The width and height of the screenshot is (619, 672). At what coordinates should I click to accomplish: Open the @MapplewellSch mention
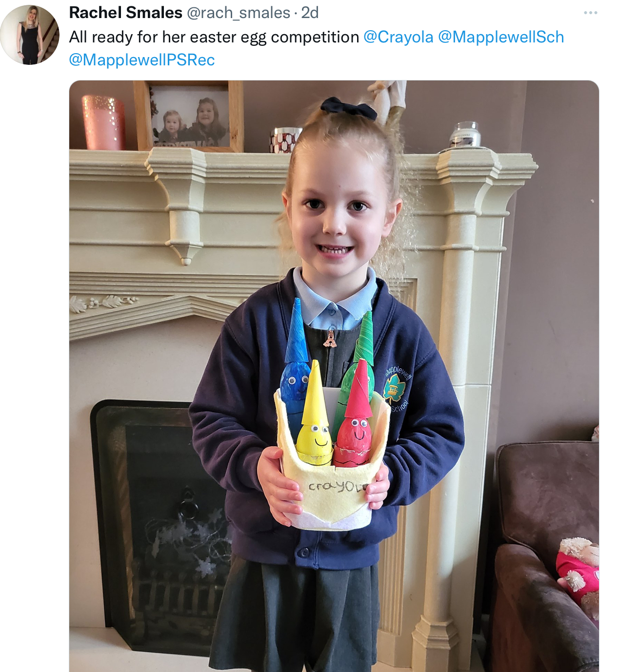click(x=501, y=37)
